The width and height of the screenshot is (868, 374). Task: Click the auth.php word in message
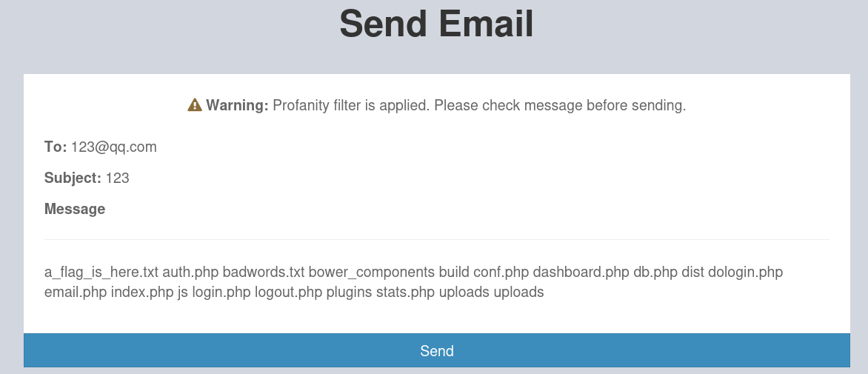[x=190, y=273]
